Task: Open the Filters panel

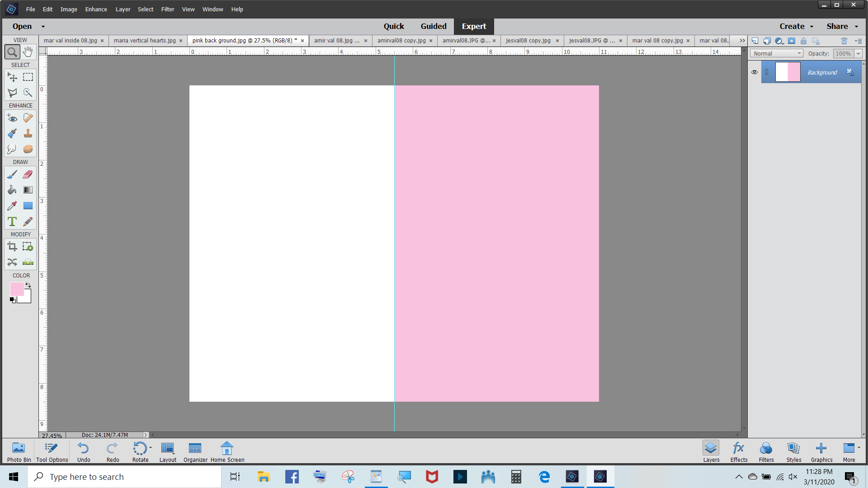Action: (766, 451)
